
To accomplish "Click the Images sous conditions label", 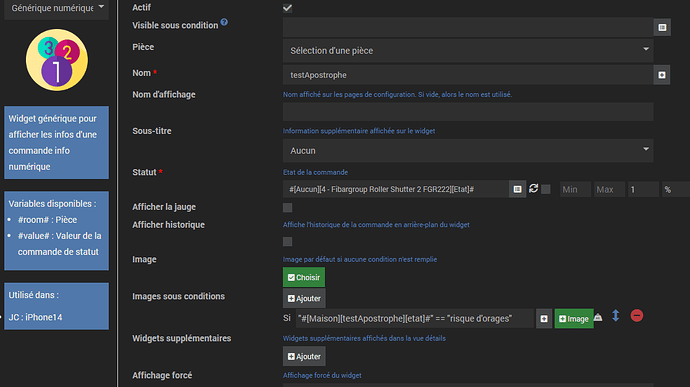I will tap(178, 296).
